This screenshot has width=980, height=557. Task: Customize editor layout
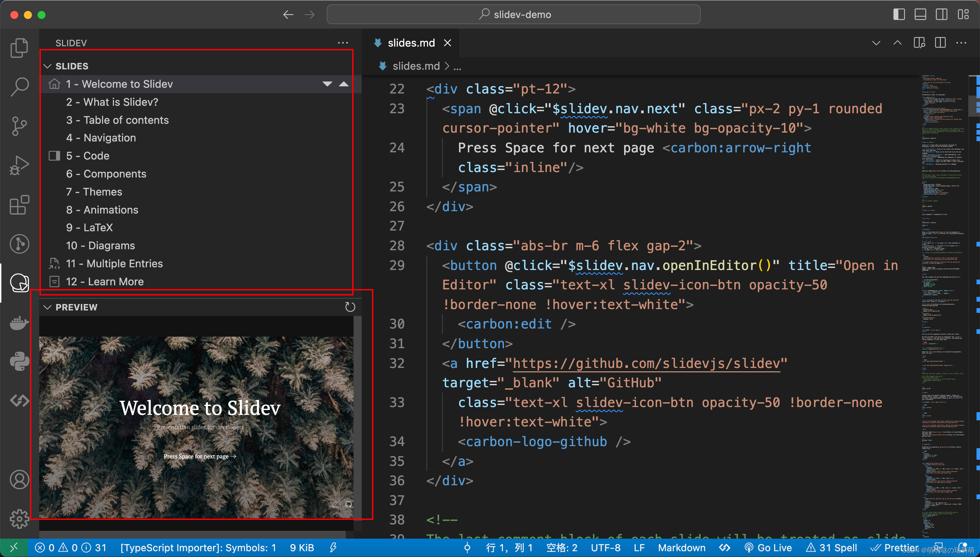pos(963,15)
